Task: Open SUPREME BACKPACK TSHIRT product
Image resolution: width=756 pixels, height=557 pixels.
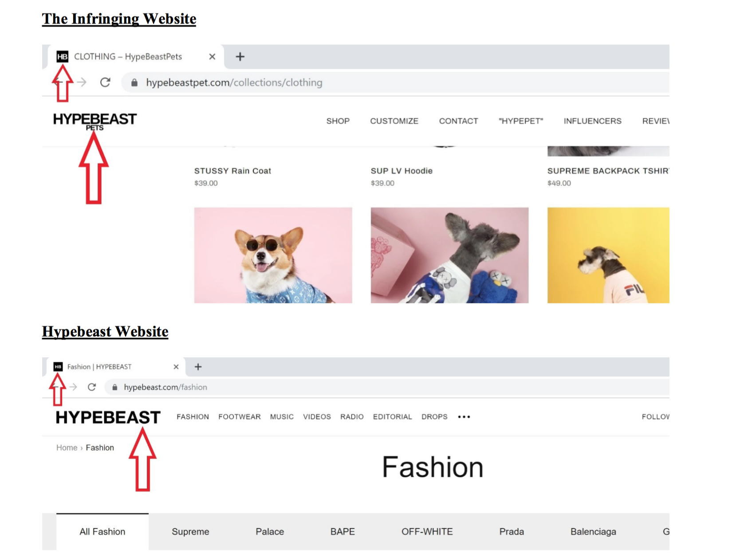Action: [608, 171]
